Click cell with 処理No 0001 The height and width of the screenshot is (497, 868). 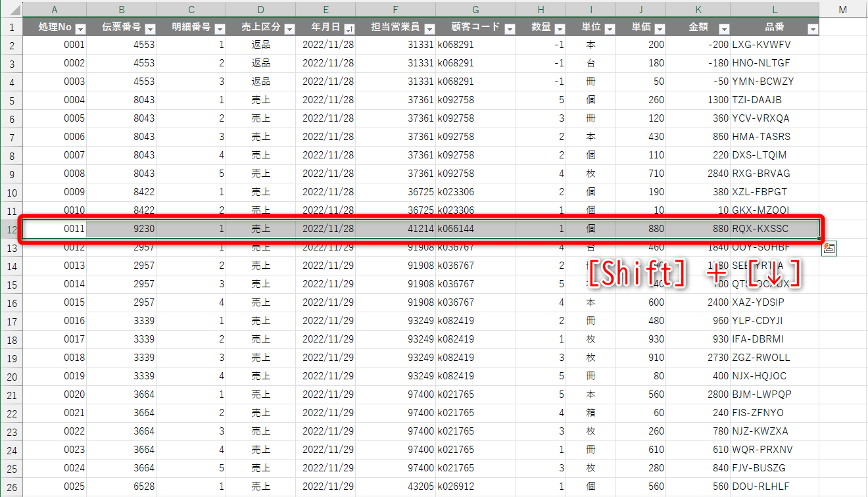[x=54, y=45]
